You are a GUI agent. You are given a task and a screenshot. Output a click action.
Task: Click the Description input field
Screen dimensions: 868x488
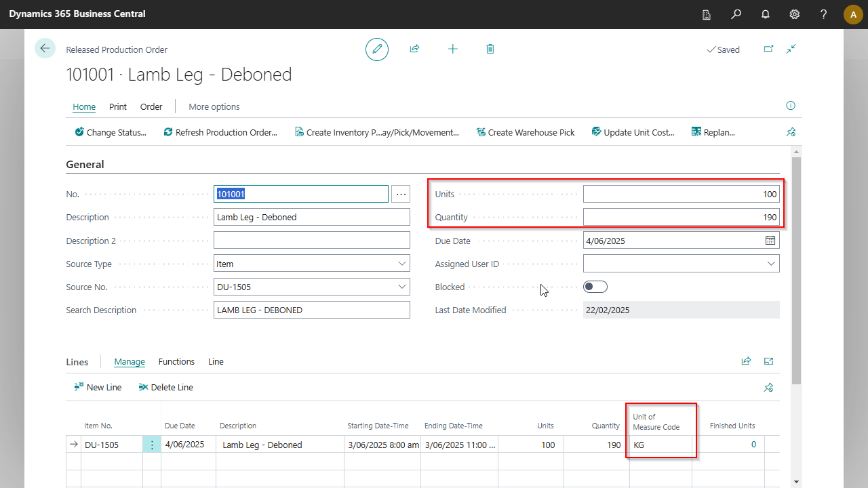(x=312, y=217)
